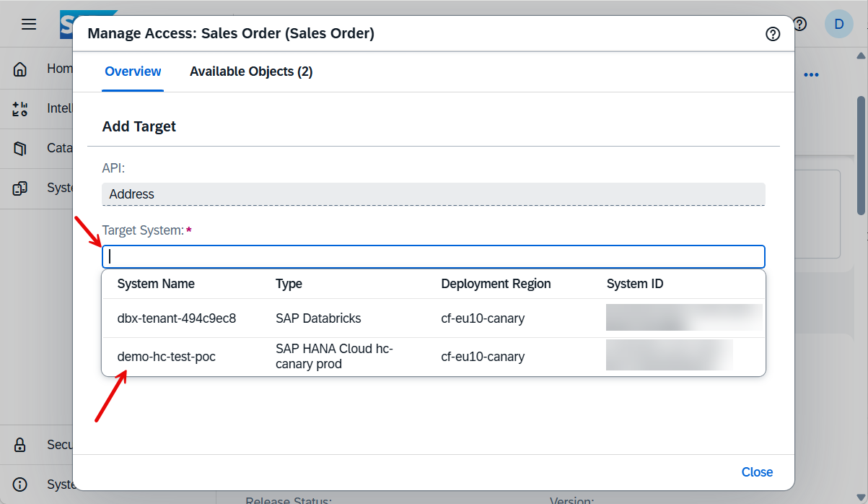Focus the Target System input field
The width and height of the screenshot is (868, 504).
click(x=434, y=257)
